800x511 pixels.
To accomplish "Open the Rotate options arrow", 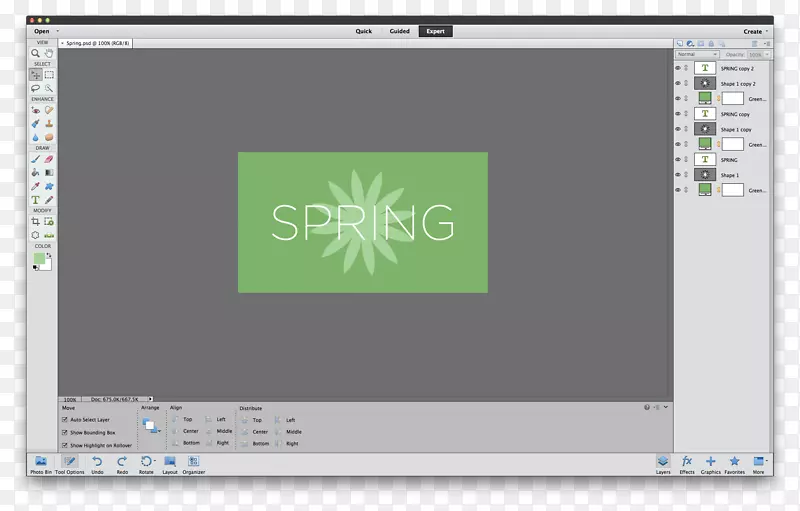I will click(x=155, y=461).
